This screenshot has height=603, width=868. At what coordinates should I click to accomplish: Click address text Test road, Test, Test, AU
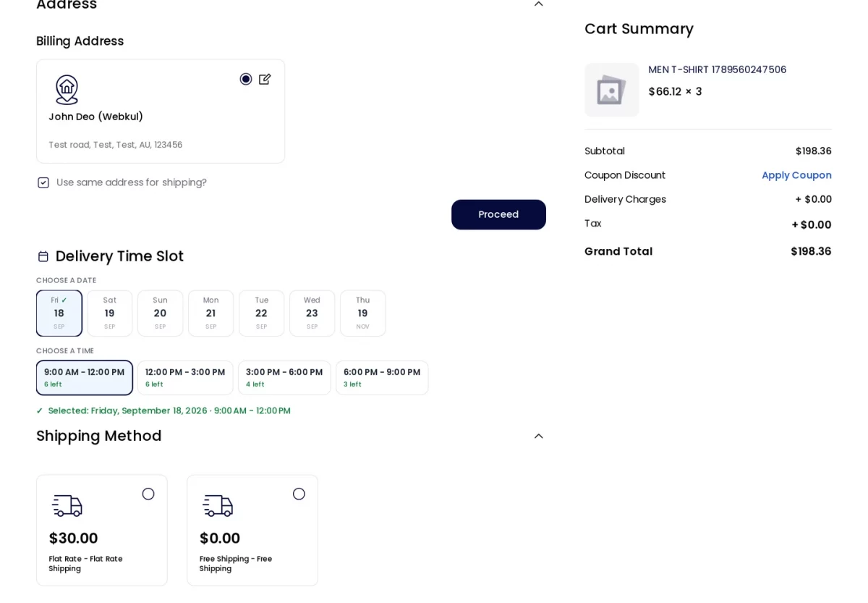(115, 145)
